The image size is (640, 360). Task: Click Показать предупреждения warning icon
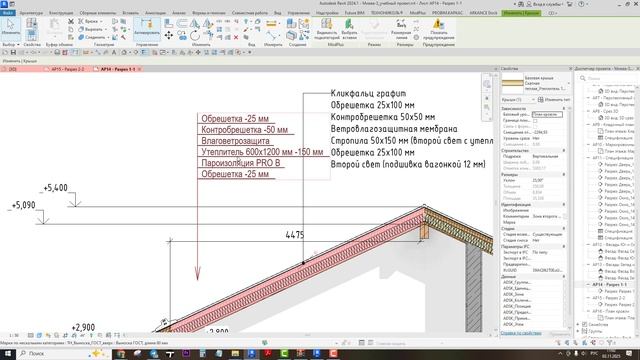(x=439, y=29)
